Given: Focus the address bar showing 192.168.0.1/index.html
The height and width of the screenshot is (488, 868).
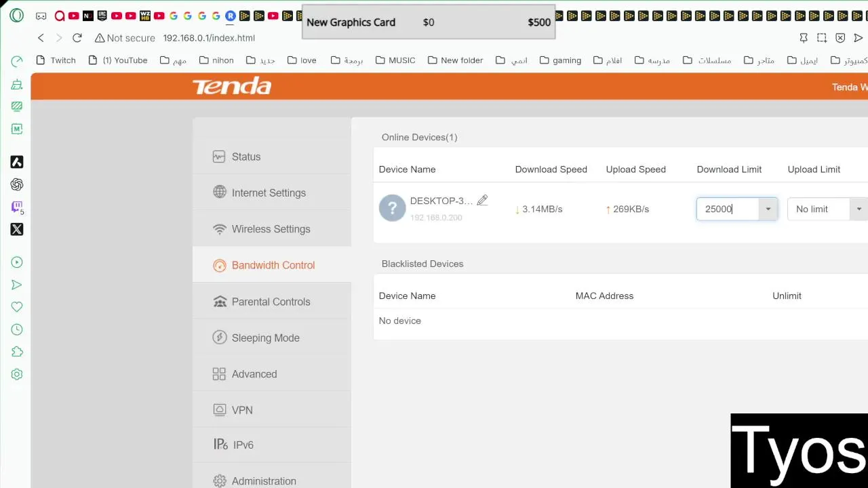Looking at the screenshot, I should coord(209,38).
